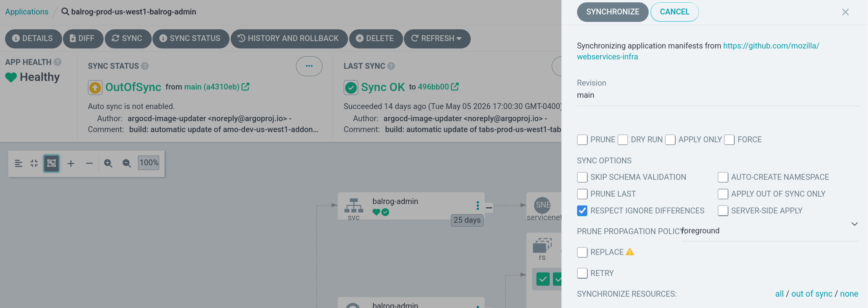Click the zoom out magnifier icon
Screen dimensions: 868x308
(127, 163)
